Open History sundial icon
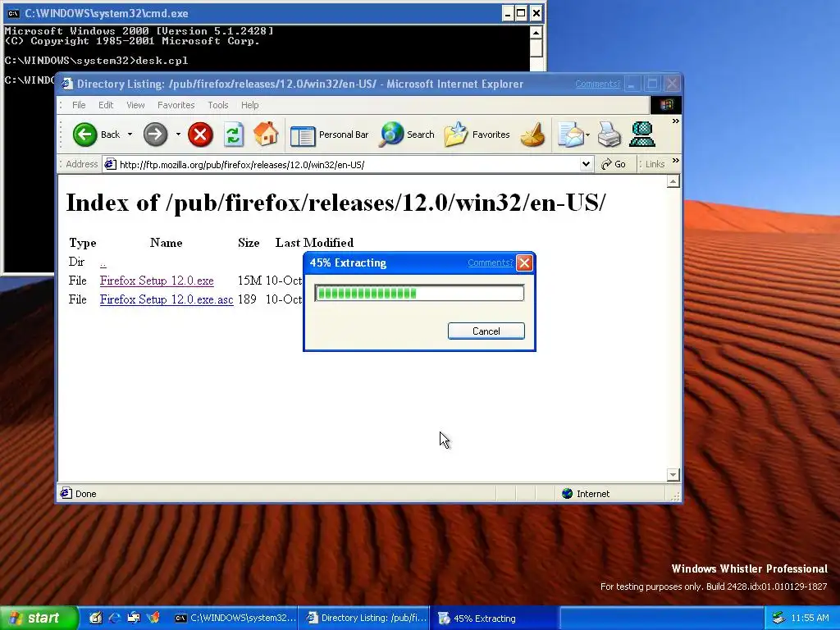This screenshot has height=630, width=840. tap(532, 135)
